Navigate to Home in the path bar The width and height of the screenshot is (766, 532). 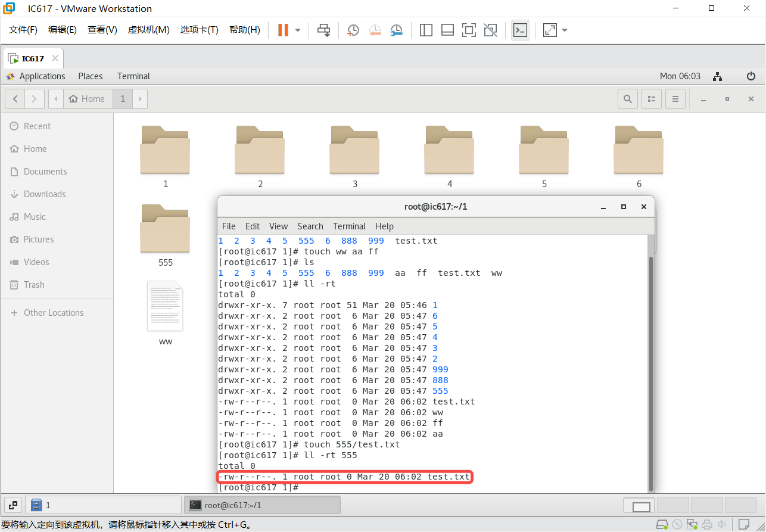pyautogui.click(x=87, y=99)
